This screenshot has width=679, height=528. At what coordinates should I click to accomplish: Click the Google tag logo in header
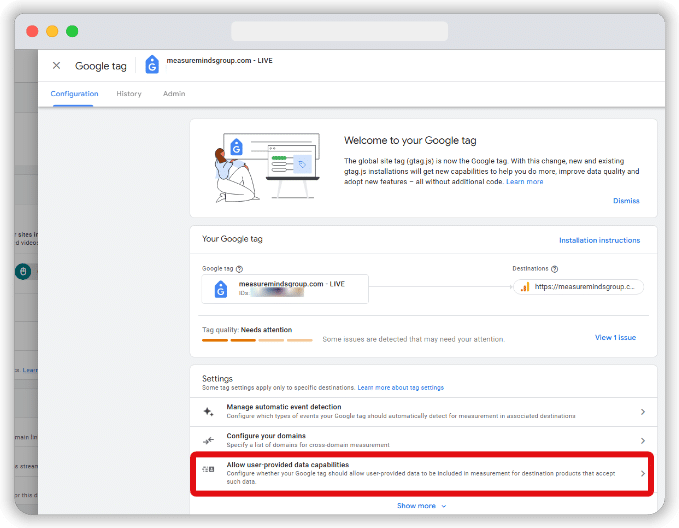pos(152,65)
